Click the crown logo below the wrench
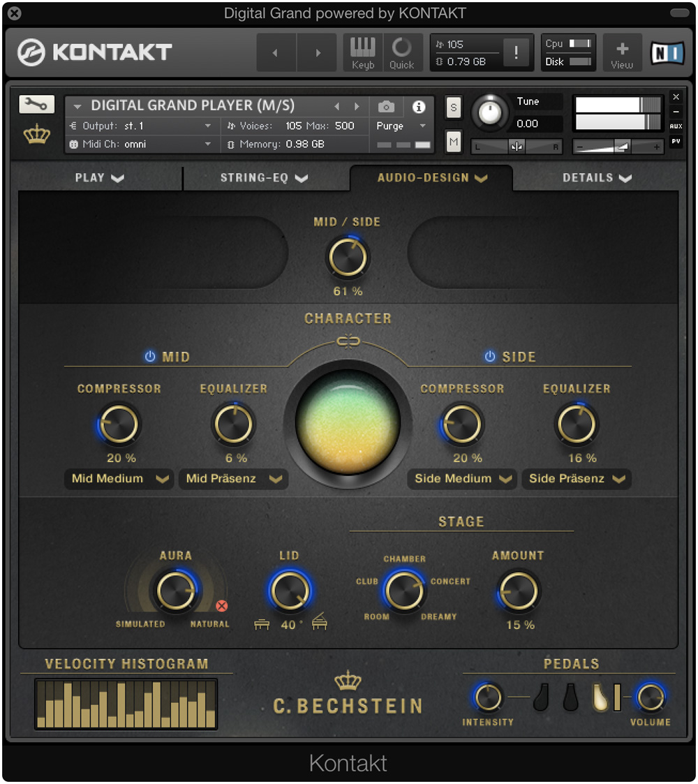698x784 pixels. point(36,135)
